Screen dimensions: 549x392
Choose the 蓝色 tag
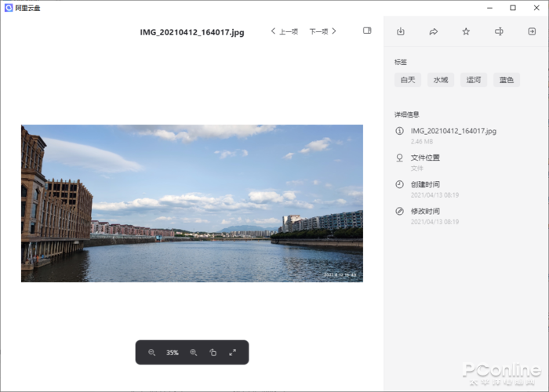507,80
